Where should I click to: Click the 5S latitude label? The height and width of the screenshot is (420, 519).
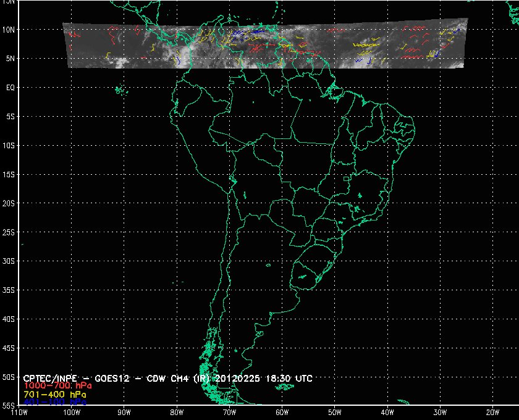pyautogui.click(x=11, y=117)
